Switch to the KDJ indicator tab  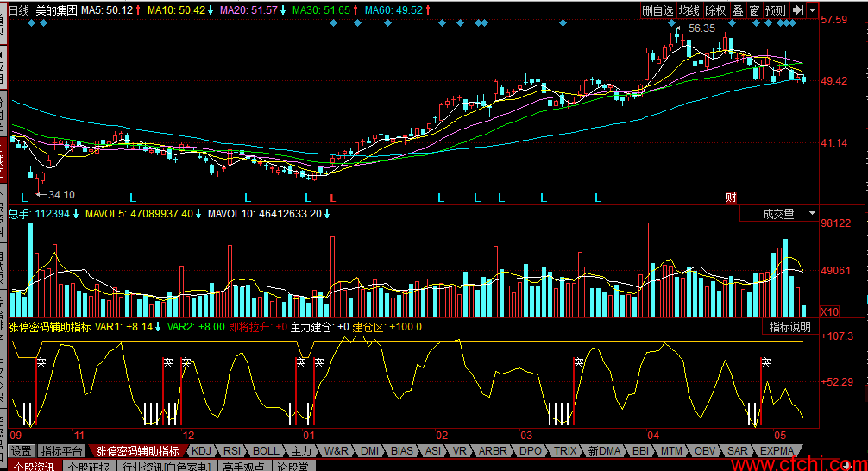coord(202,451)
